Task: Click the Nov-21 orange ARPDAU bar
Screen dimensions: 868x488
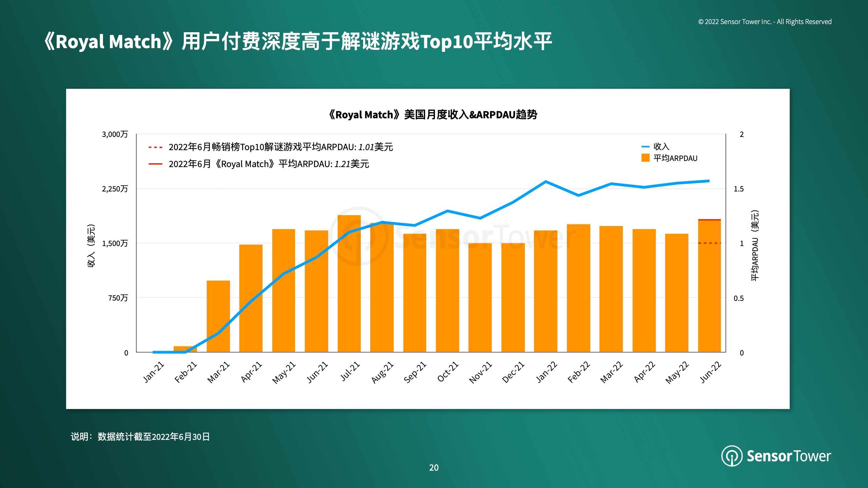Action: click(x=480, y=298)
